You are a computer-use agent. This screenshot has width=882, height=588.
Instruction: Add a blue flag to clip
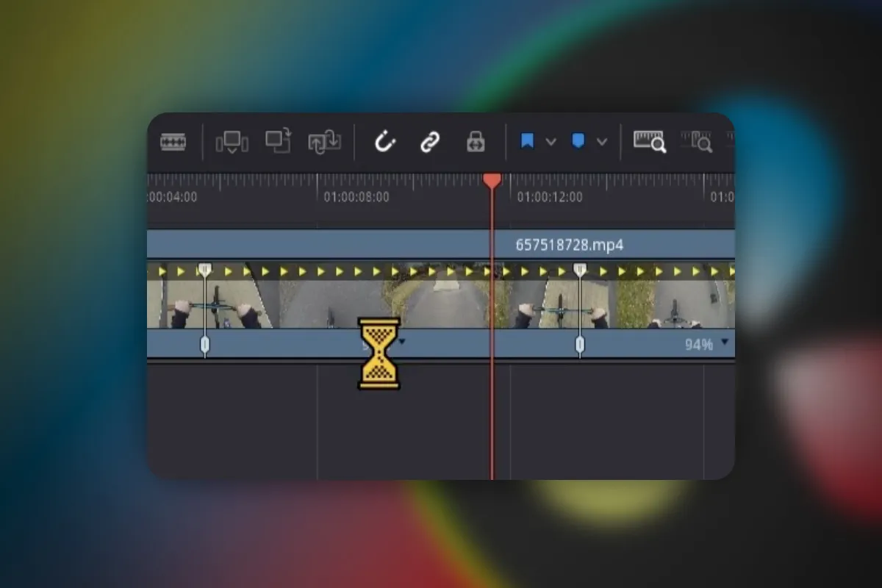coord(527,141)
